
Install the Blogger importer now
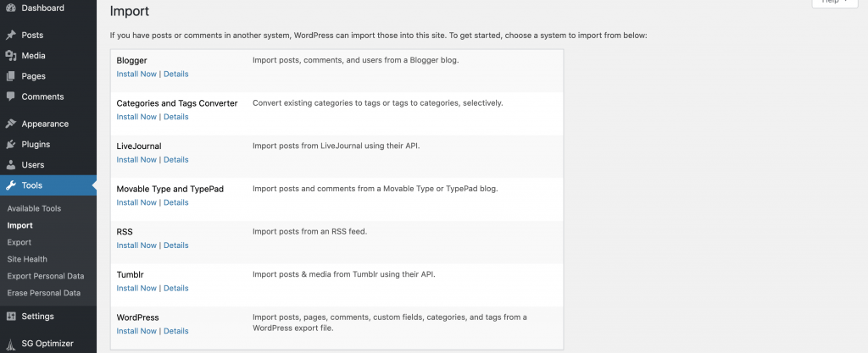coord(136,74)
